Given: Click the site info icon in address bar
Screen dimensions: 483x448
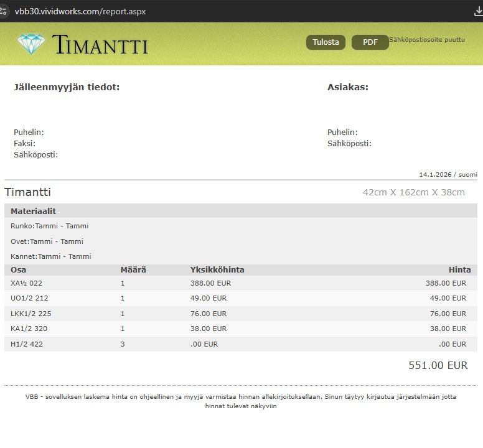Looking at the screenshot, I should coord(4,11).
